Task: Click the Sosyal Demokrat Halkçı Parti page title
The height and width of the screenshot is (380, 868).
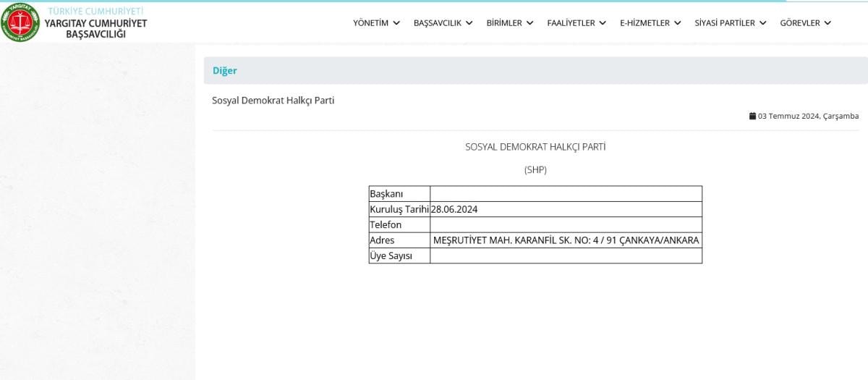Action: click(273, 101)
